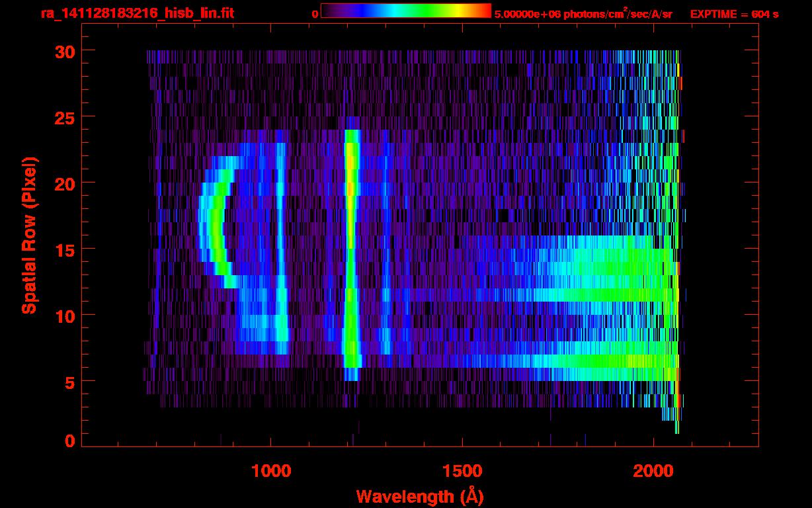The height and width of the screenshot is (508, 812).
Task: Click the x-axis tick label 1500
Action: [462, 471]
